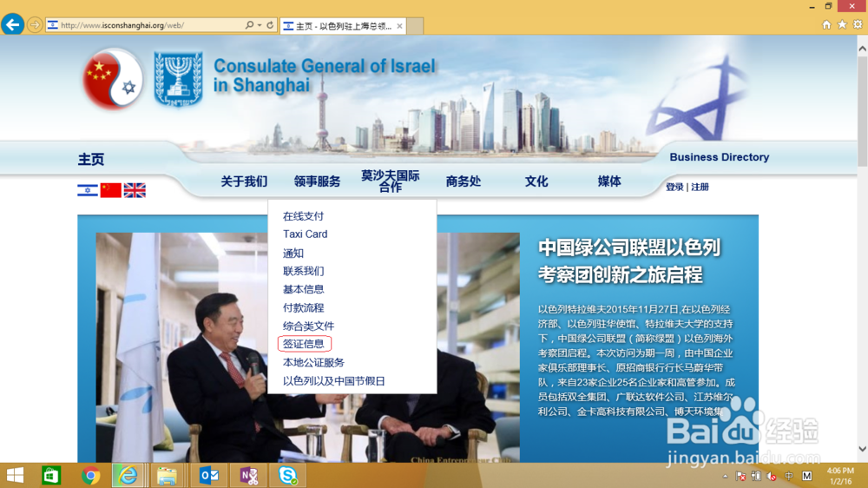Click the 登录 login link
Viewport: 868px width, 488px height.
[674, 188]
